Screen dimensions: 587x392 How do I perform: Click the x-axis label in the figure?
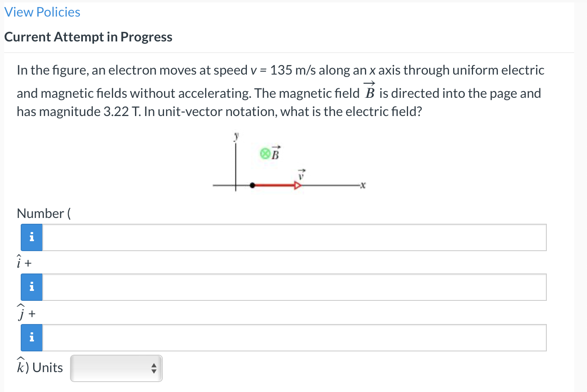coord(363,185)
